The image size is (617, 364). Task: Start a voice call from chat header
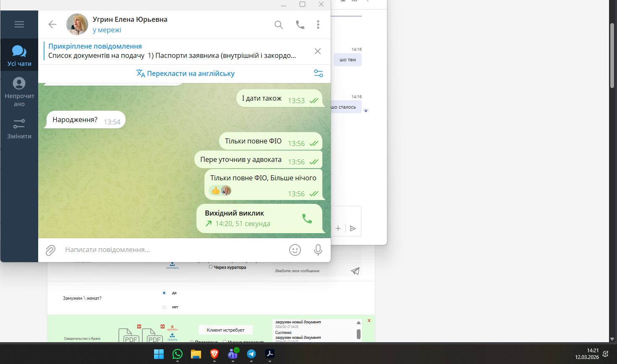pyautogui.click(x=300, y=25)
